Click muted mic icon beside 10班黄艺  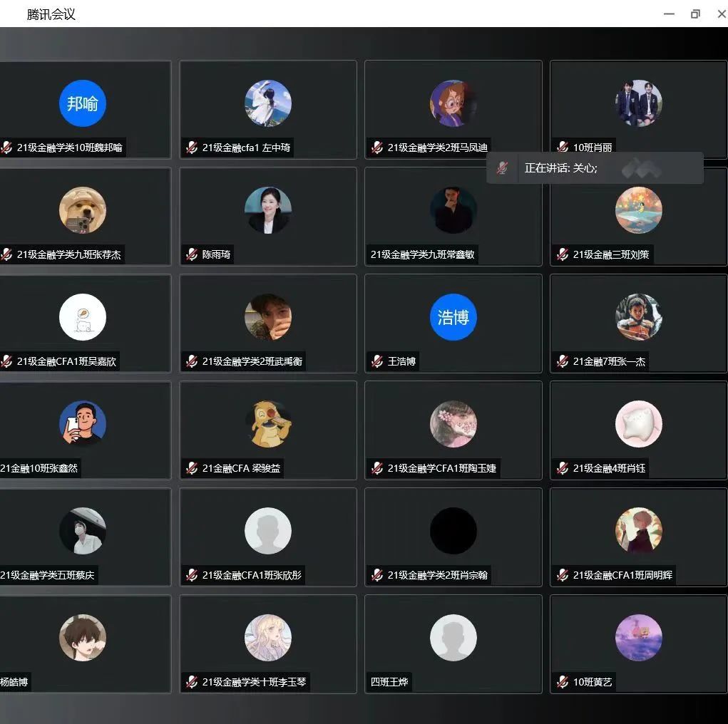coord(563,683)
